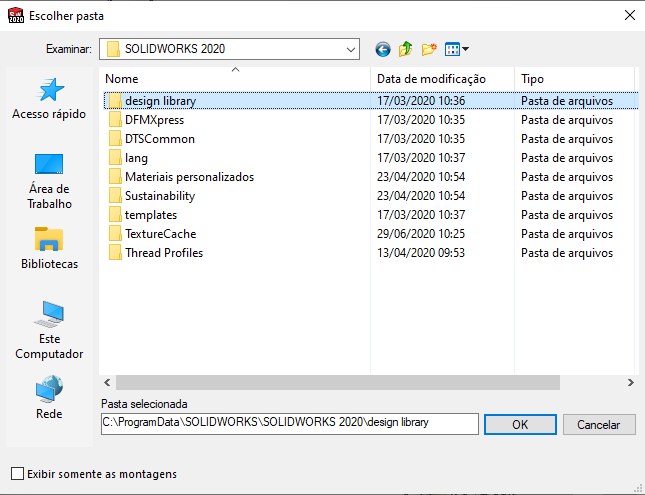Close the Escolher pasta dialog
The width and height of the screenshot is (645, 495).
[630, 16]
